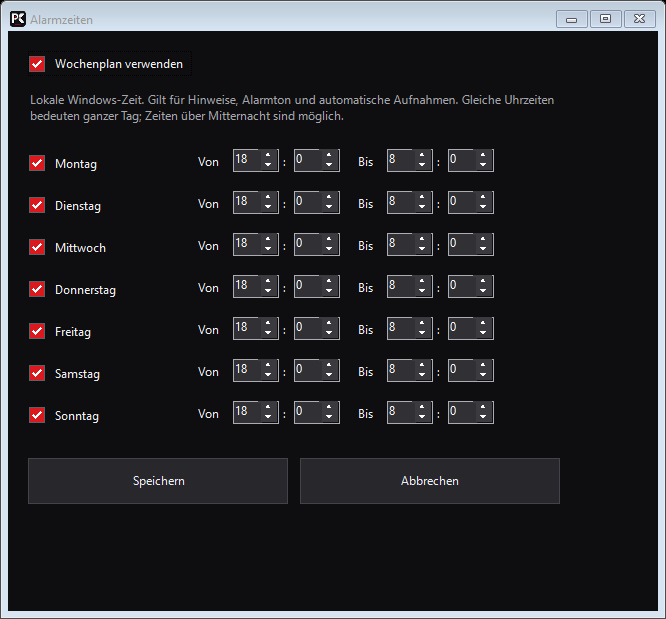Disable the Samstag checkbox
Screen dimensions: 666x619
37,373
